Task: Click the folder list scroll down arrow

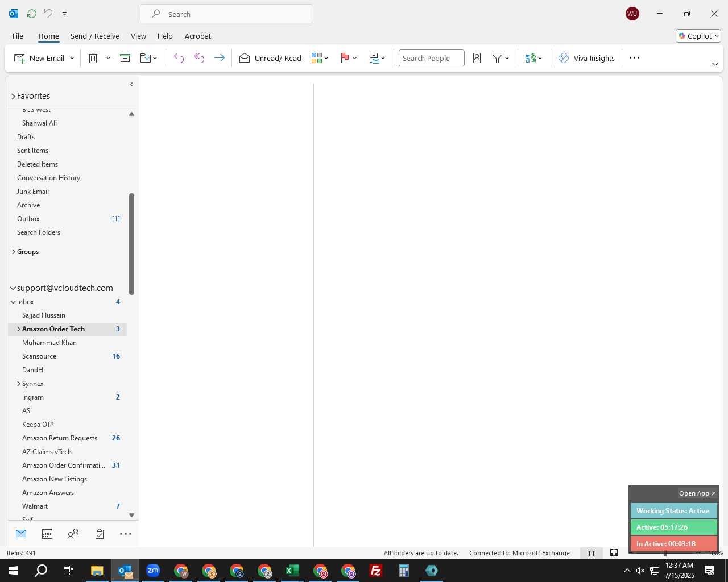Action: click(131, 515)
